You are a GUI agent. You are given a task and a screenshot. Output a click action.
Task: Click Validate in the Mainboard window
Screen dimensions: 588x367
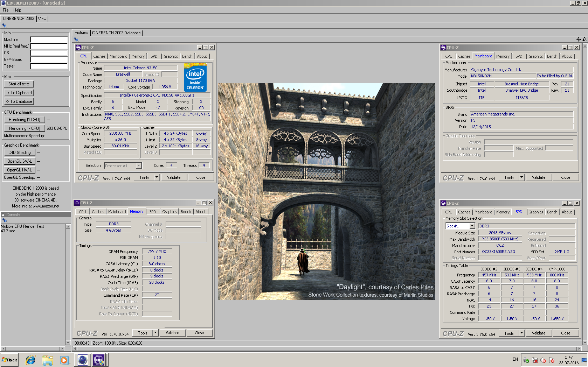pos(539,177)
